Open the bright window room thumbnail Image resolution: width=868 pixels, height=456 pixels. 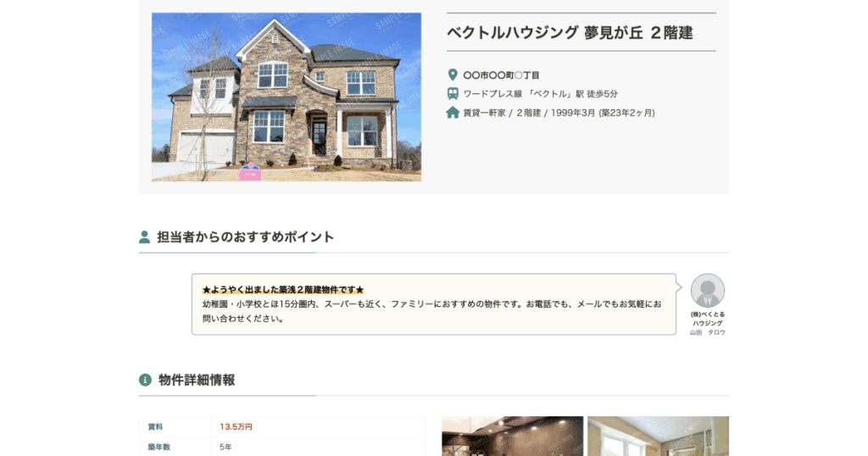point(658,436)
